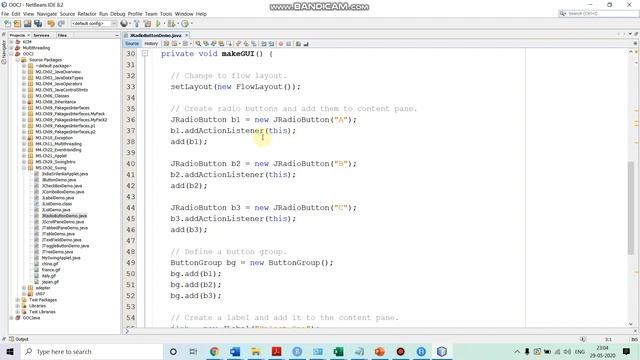Click the Last Edit icon in editor toolbar

(166, 44)
